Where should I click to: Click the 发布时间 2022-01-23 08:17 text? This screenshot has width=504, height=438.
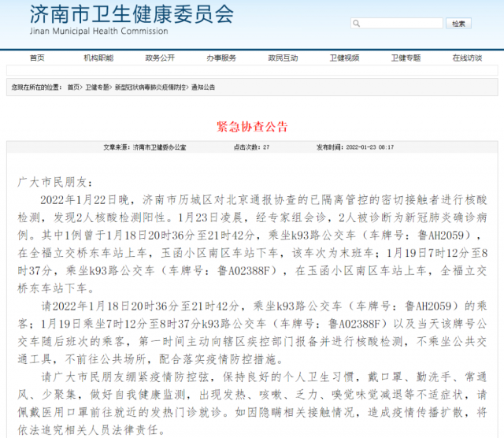[355, 147]
